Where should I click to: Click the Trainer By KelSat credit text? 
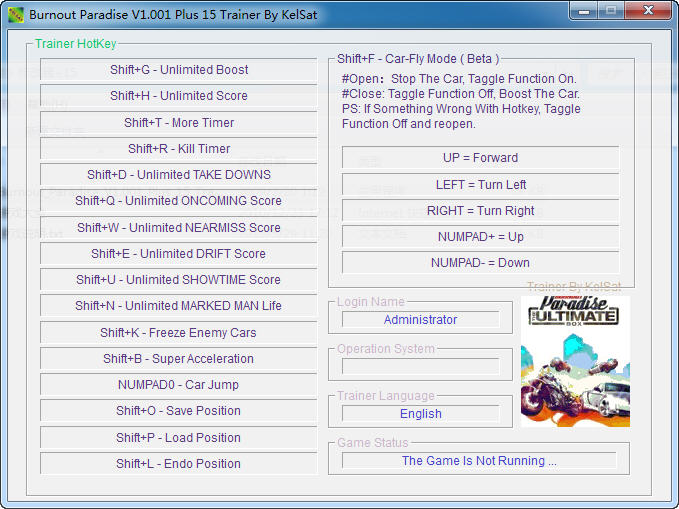coord(574,286)
